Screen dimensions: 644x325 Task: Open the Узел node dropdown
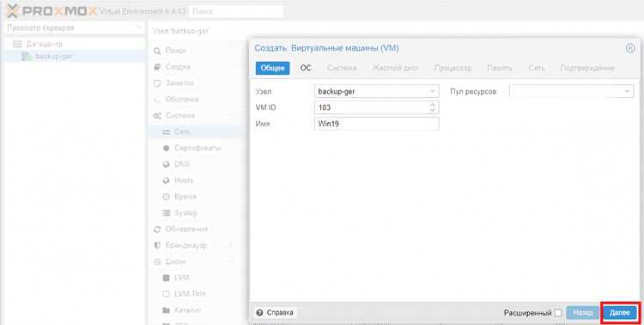(x=432, y=91)
